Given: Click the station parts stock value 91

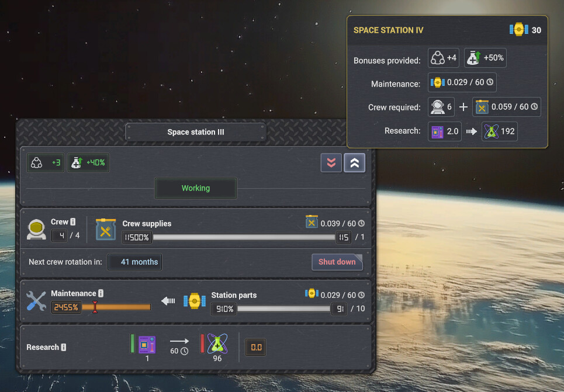Looking at the screenshot, I should point(339,308).
